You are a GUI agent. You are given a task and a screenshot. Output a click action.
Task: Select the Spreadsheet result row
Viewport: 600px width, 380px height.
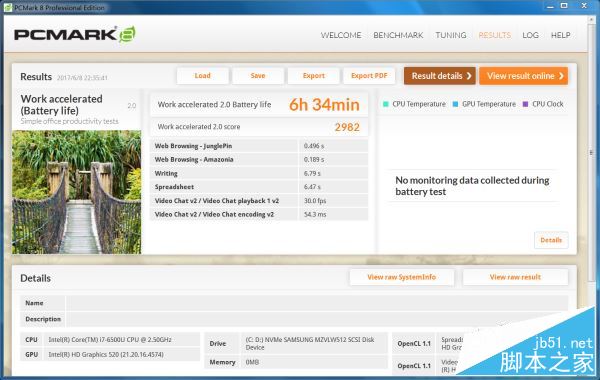coord(259,187)
